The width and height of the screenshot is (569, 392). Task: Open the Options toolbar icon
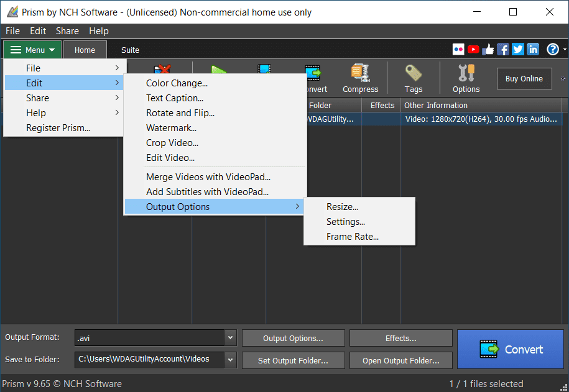pos(466,78)
